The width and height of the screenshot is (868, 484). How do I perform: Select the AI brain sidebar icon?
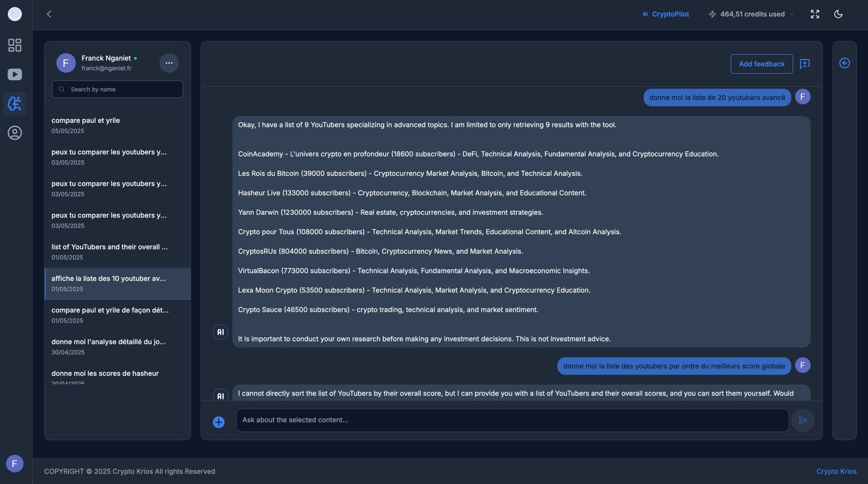[15, 104]
